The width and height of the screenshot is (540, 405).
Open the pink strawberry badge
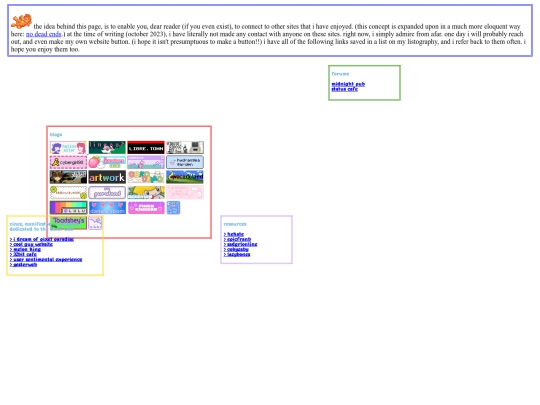click(x=107, y=162)
